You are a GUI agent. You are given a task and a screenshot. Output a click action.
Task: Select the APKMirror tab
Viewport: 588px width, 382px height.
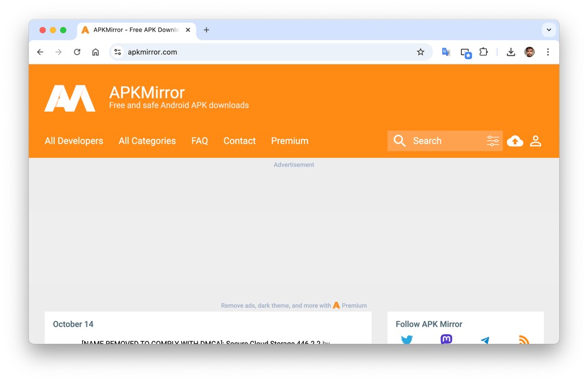(136, 29)
